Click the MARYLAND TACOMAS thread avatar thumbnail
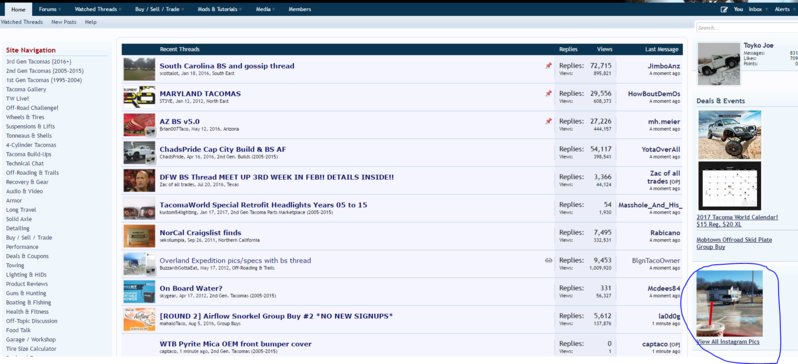This screenshot has width=798, height=364. tap(139, 96)
